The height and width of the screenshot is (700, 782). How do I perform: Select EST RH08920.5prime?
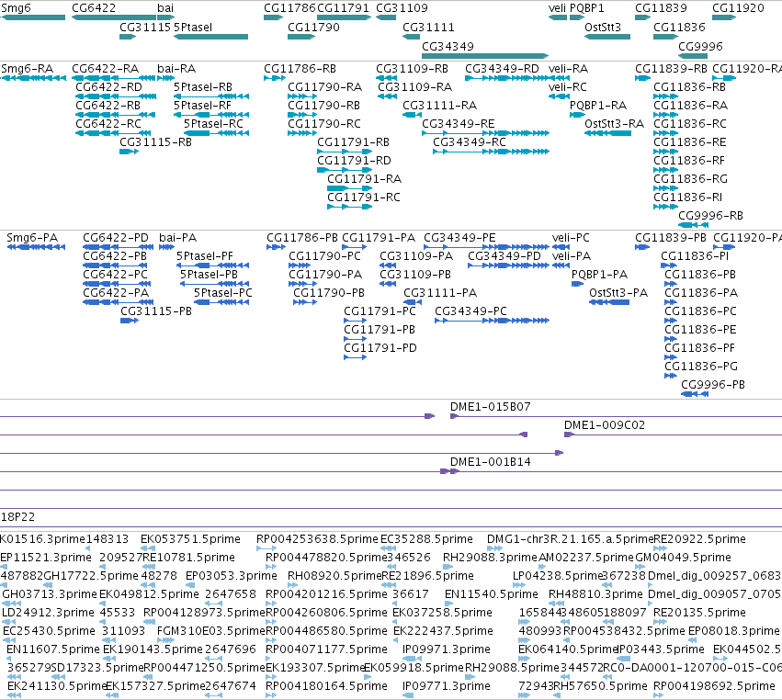tap(334, 576)
